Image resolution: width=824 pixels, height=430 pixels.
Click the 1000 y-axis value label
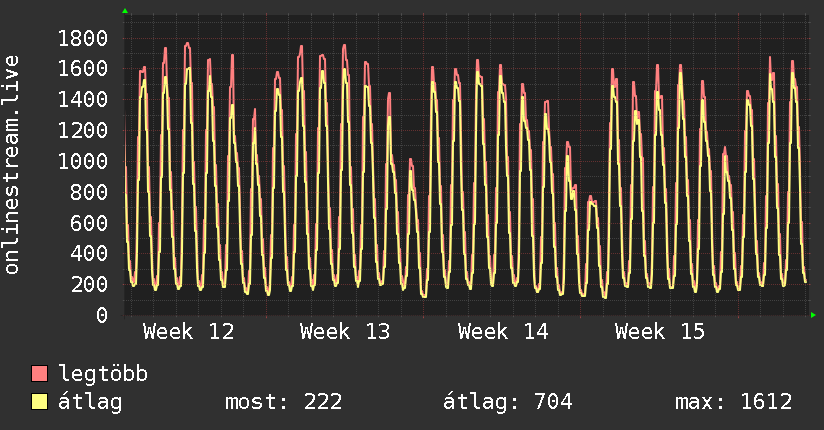pos(83,162)
